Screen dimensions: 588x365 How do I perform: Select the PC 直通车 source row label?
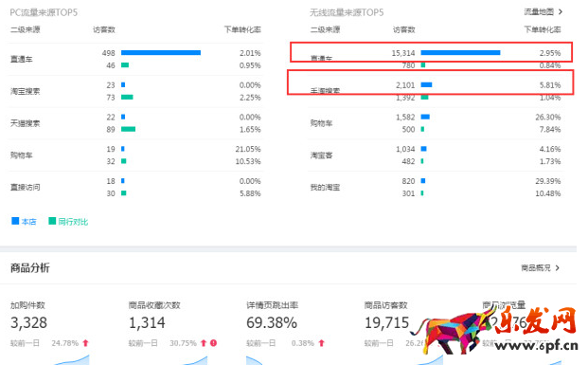click(22, 59)
